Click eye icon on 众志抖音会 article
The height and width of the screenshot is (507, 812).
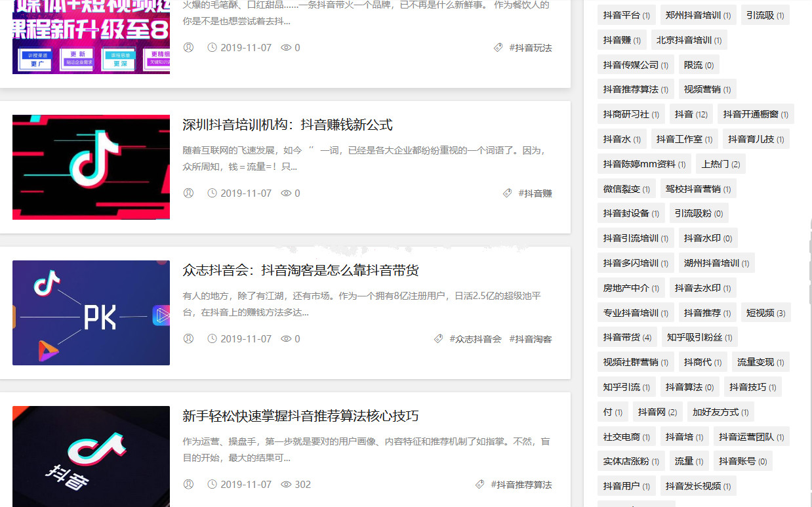click(286, 338)
